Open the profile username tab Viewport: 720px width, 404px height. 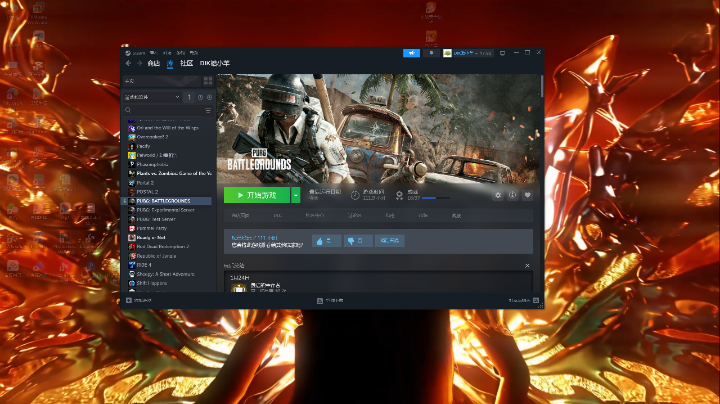[x=215, y=63]
